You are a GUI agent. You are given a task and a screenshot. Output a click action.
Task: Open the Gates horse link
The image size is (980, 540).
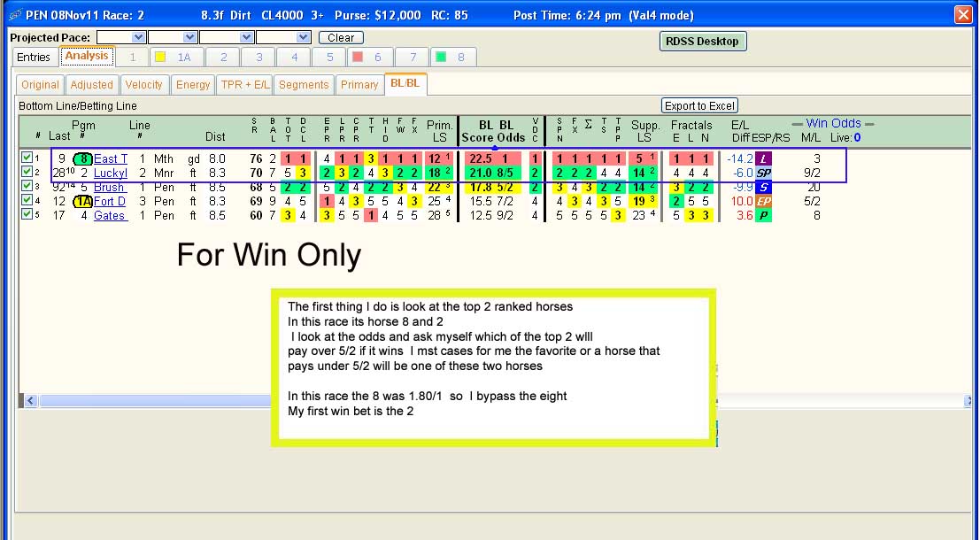point(110,216)
